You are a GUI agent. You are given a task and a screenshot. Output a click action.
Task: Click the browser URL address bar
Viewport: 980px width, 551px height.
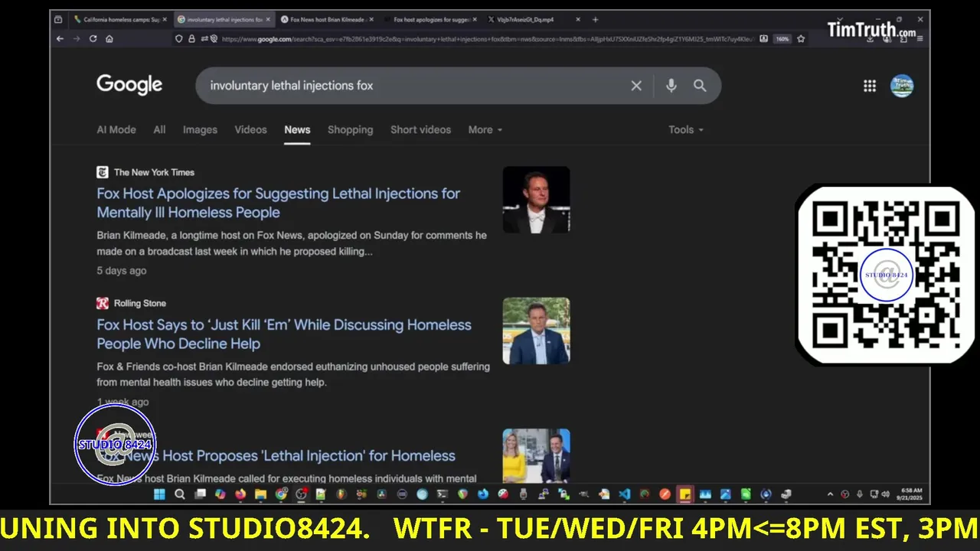coord(487,39)
